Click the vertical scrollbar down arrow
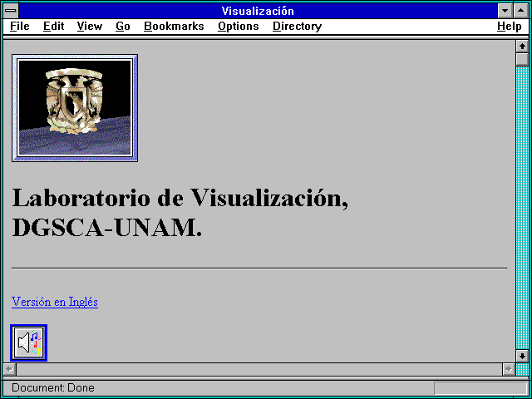532x399 pixels. point(522,356)
